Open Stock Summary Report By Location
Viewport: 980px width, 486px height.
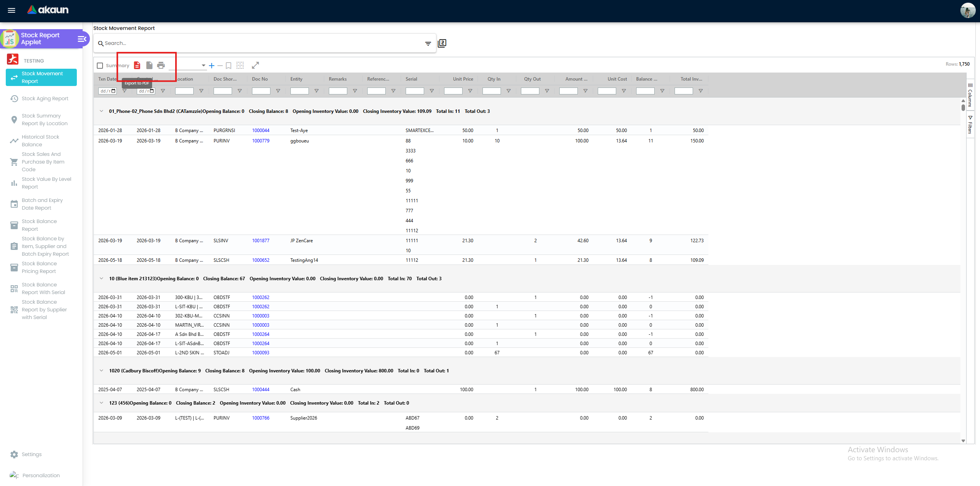click(x=41, y=120)
